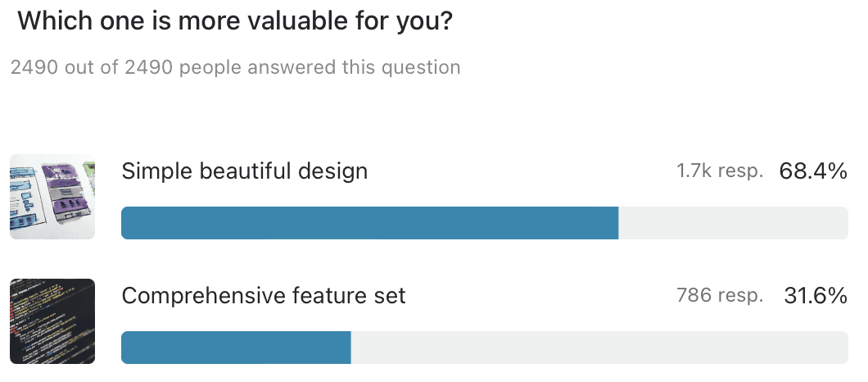868x382 pixels.
Task: Click the code screenshot thumbnail
Action: (52, 321)
